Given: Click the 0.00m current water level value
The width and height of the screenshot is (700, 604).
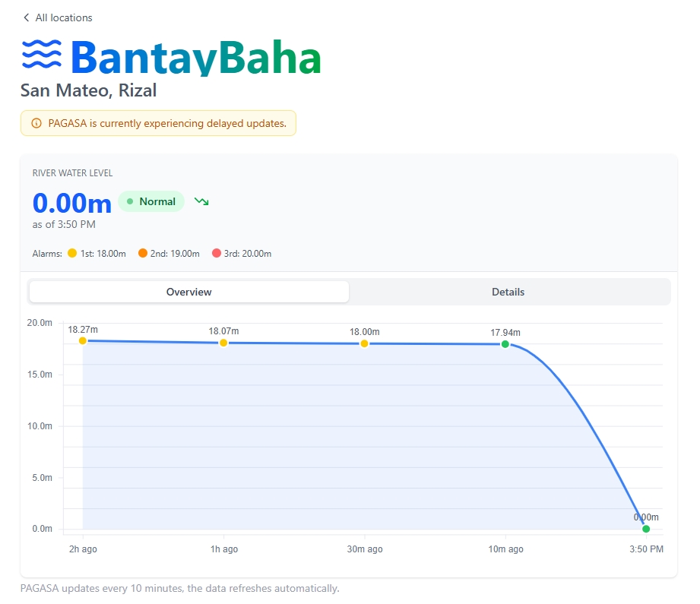Looking at the screenshot, I should click(72, 203).
